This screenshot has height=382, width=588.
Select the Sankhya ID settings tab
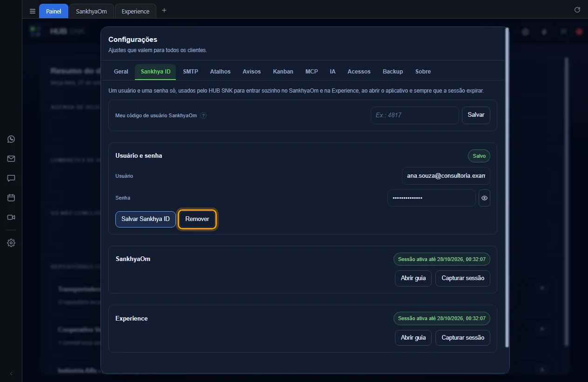click(155, 72)
